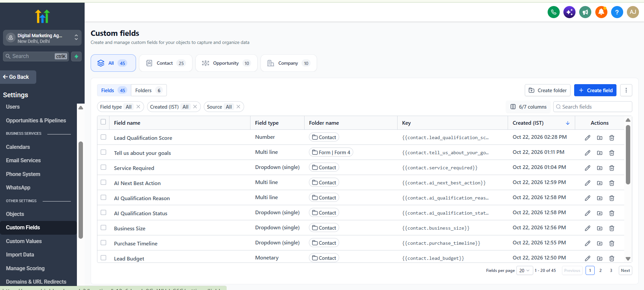Select the Business Size row checkbox
This screenshot has height=290, width=644.
103,228
